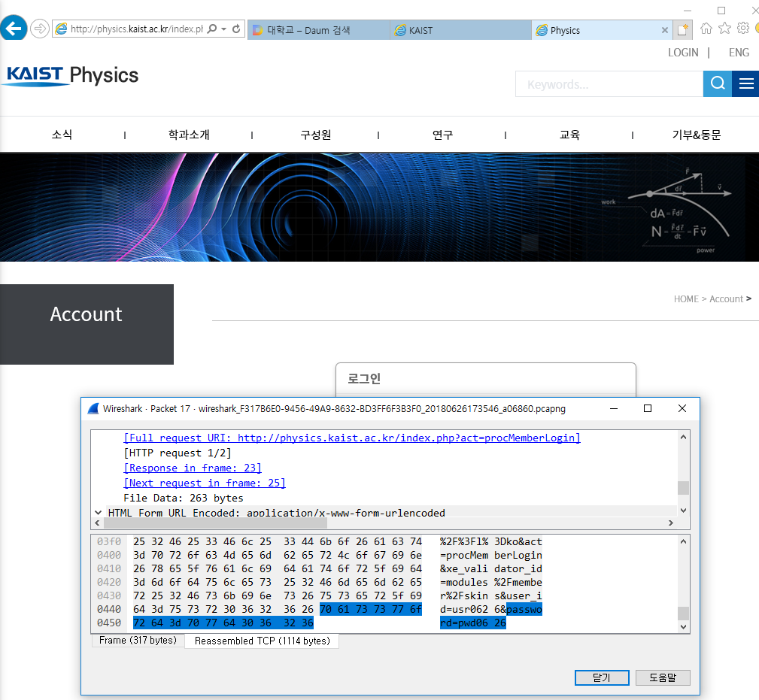Click hex offset 03f0 row
This screenshot has width=759, height=700.
pyautogui.click(x=109, y=542)
